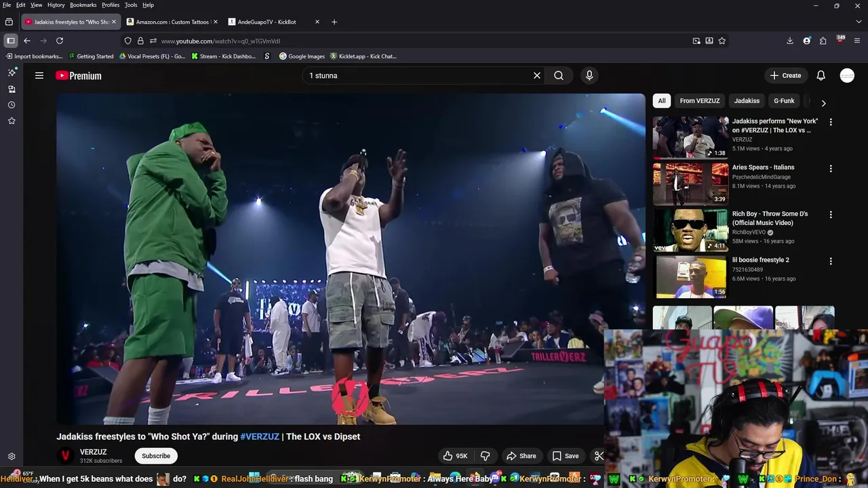This screenshot has width=868, height=488.
Task: Open Firefox account icon
Action: [806, 41]
